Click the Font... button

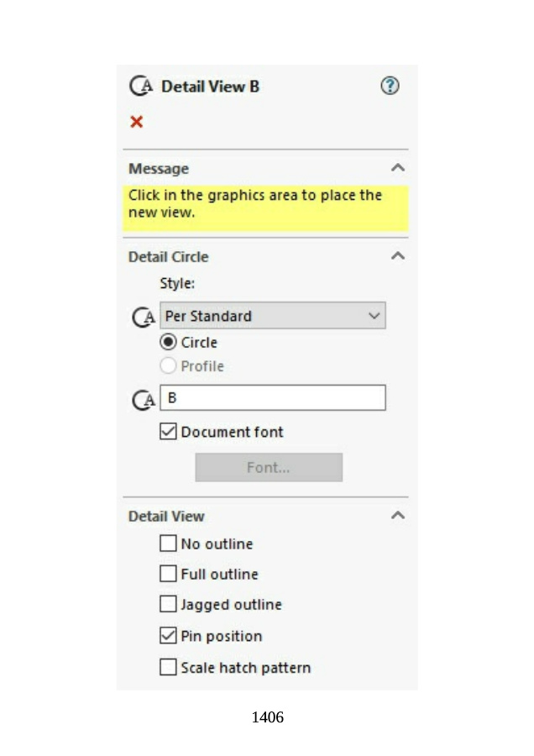269,468
